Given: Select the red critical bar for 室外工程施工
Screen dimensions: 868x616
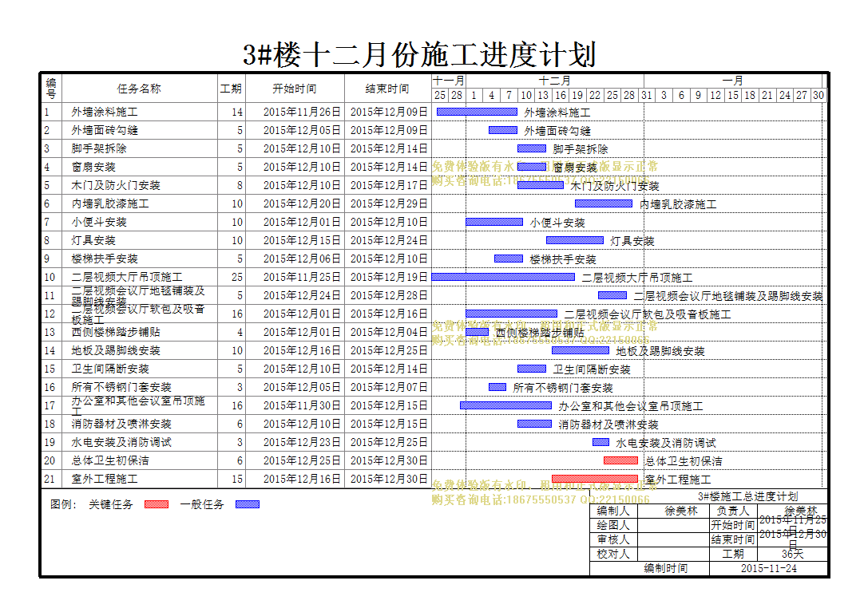Looking at the screenshot, I should (595, 478).
